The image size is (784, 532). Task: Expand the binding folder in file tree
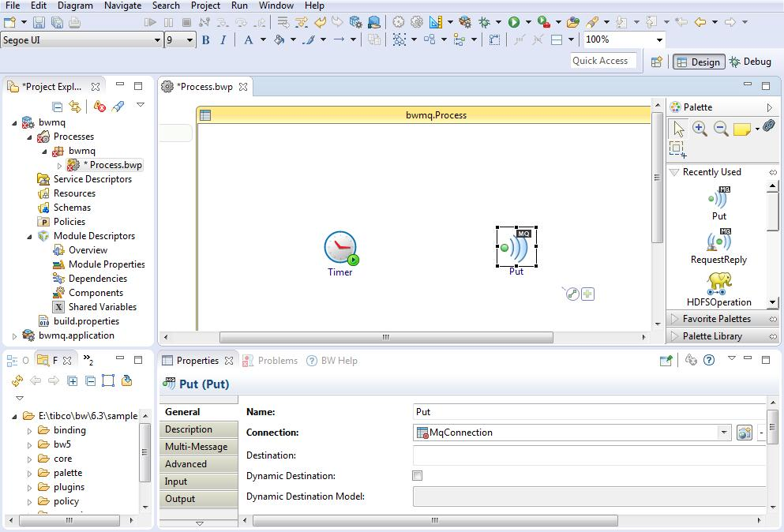[x=29, y=430]
